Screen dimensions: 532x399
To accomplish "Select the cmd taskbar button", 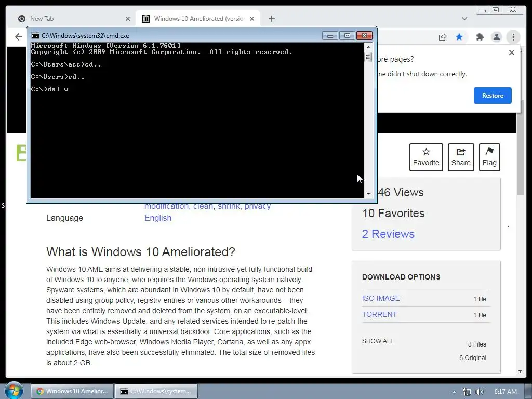I will [156, 391].
